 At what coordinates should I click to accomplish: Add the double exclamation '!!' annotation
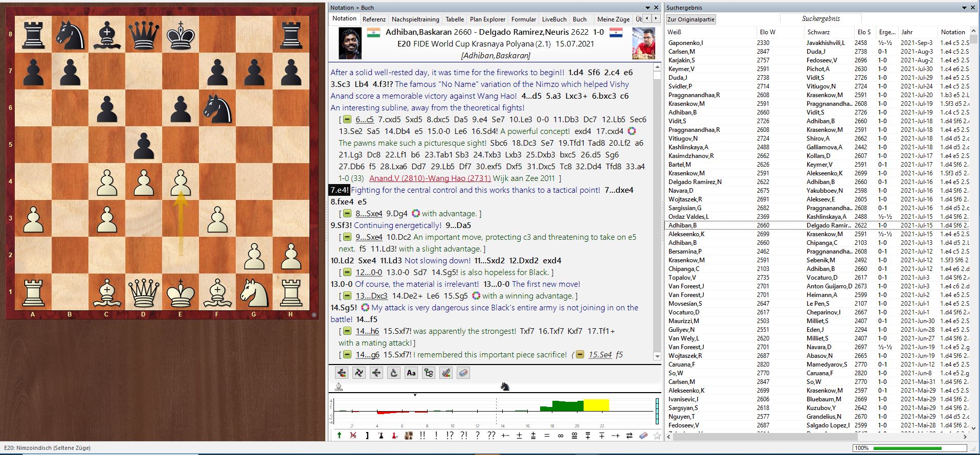[x=422, y=436]
